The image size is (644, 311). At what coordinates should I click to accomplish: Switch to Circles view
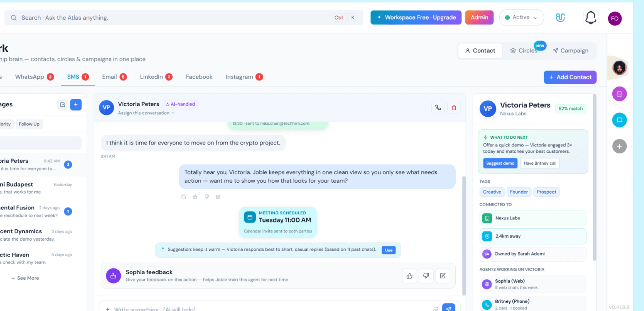[x=524, y=51]
